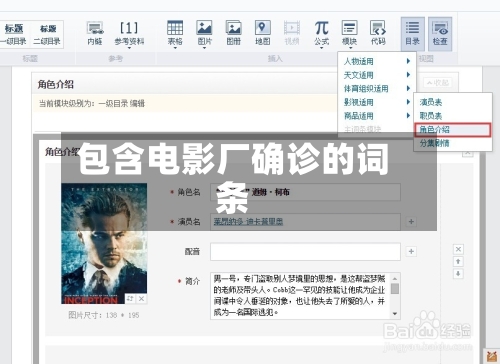Toggle the 目录 view button
Image resolution: width=500 pixels, height=364 pixels.
pyautogui.click(x=412, y=34)
